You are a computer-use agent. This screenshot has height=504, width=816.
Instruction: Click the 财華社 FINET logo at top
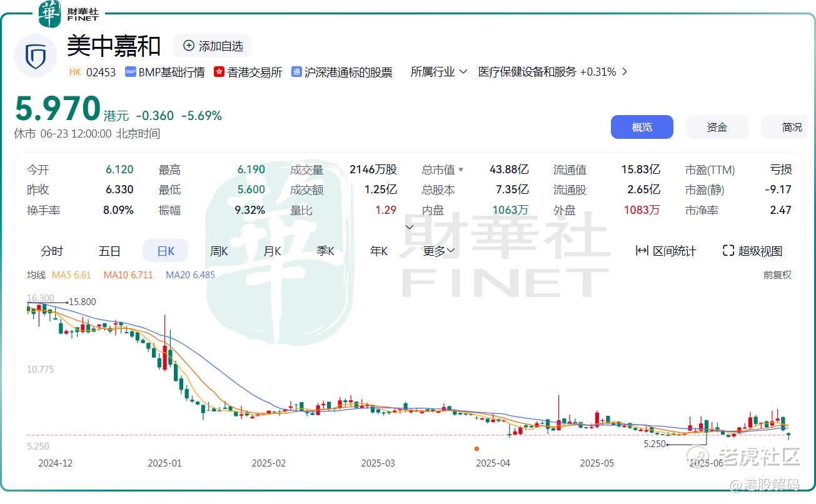tap(68, 13)
